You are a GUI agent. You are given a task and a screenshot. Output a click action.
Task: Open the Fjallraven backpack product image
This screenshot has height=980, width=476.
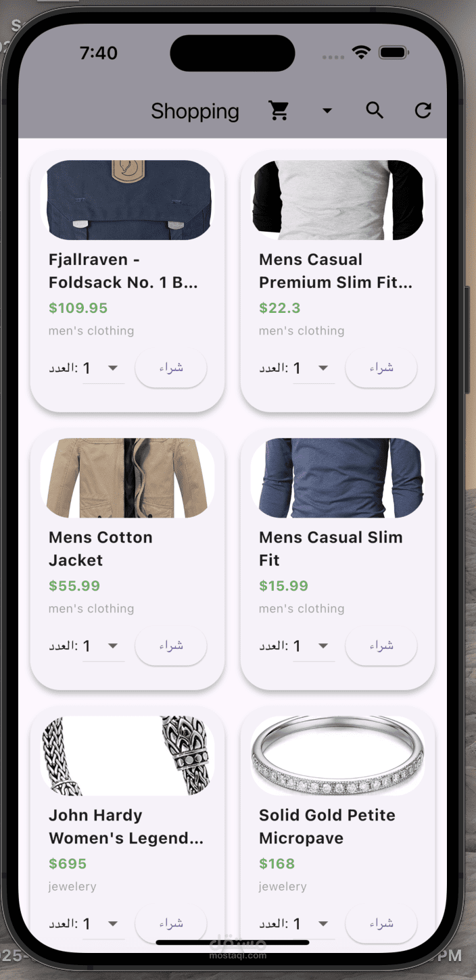(128, 200)
